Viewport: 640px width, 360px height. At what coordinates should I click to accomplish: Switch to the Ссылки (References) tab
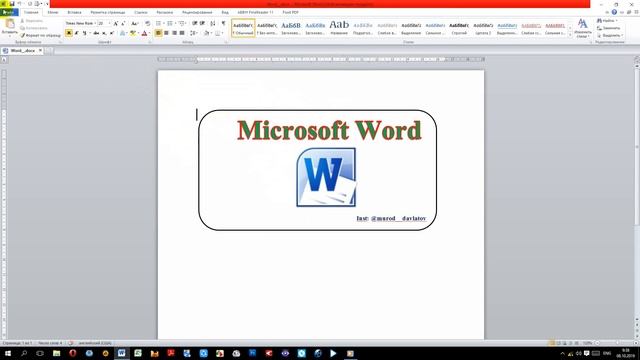141,12
